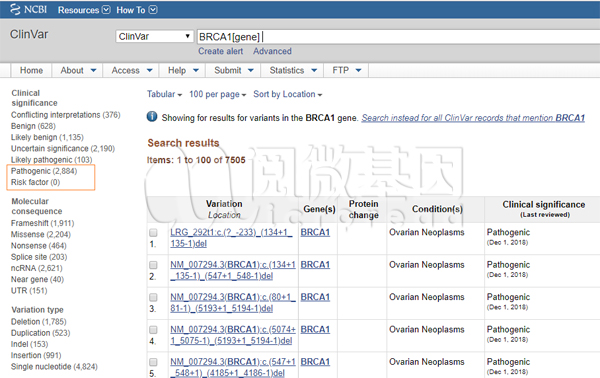The image size is (600, 378).
Task: Filter by Near gene (40)
Action: tap(37, 279)
